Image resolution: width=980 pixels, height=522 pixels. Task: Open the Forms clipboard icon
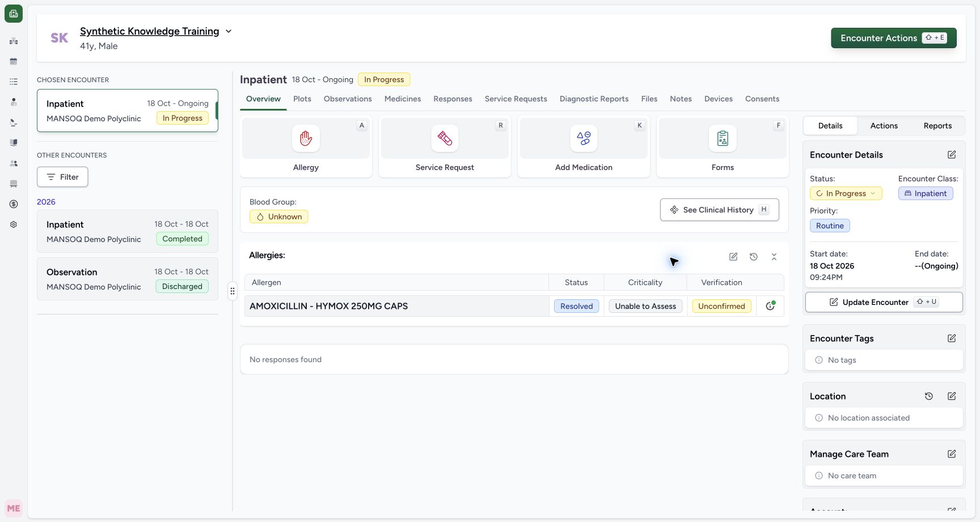coord(723,138)
